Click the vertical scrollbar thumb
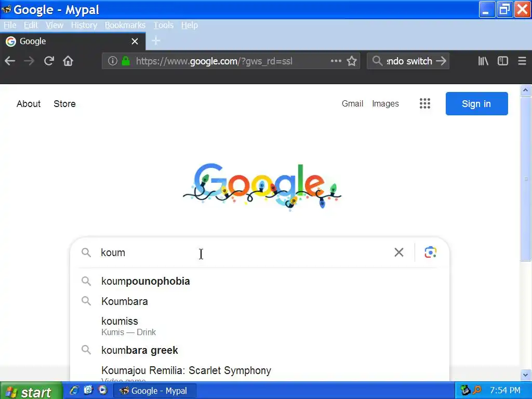The image size is (532, 399). 525,179
